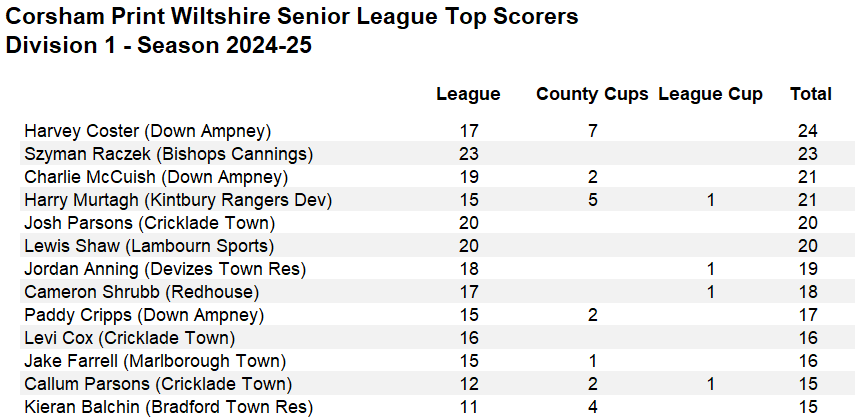Select Callum Parsons (Cricklade Town) name
855x418 pixels.
[158, 384]
